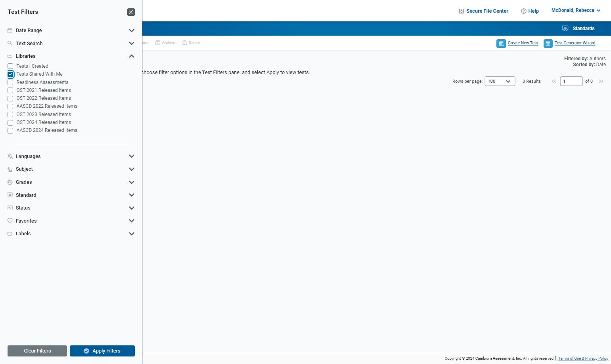Click the Grades icon

click(x=10, y=182)
